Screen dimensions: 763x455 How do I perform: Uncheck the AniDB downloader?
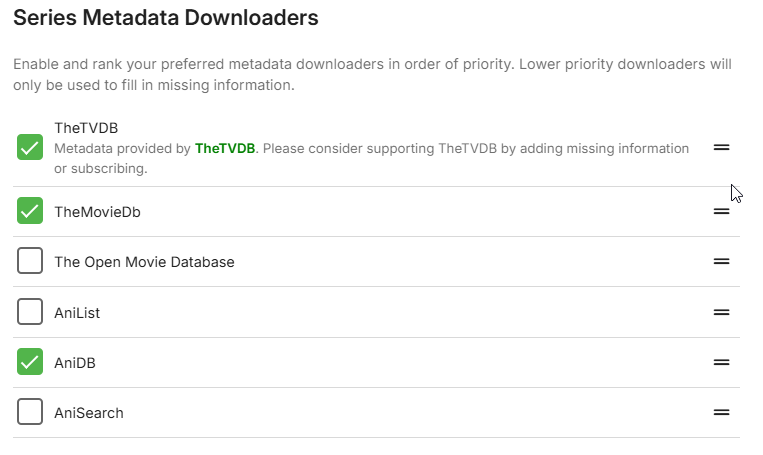[30, 362]
